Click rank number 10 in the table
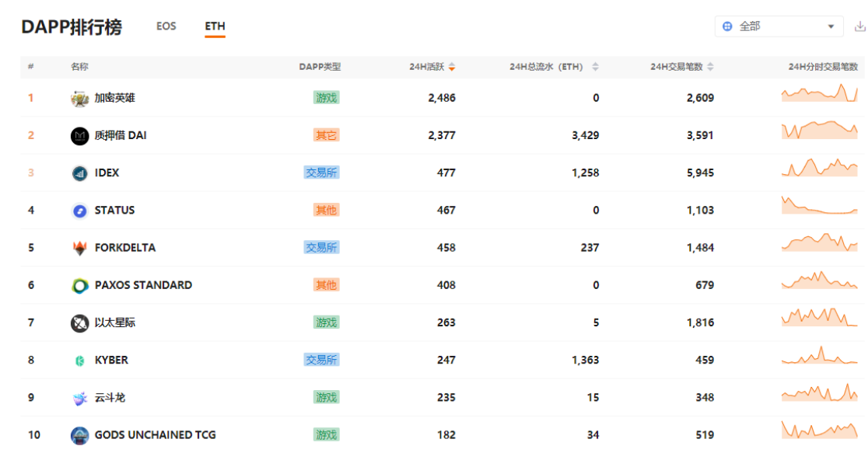The image size is (868, 467). coord(33,435)
